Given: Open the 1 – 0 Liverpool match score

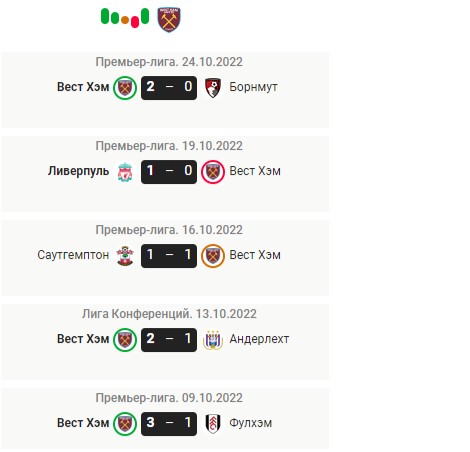Looking at the screenshot, I should coord(169,172).
